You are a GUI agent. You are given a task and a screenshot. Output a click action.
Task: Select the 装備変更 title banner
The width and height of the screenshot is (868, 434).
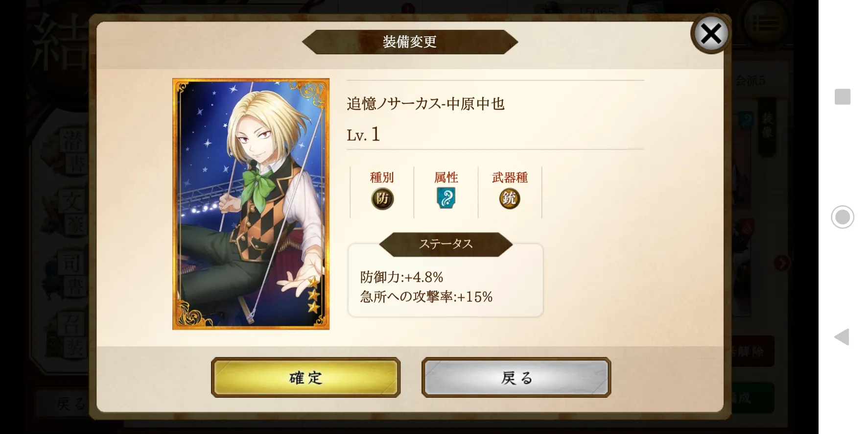[410, 42]
